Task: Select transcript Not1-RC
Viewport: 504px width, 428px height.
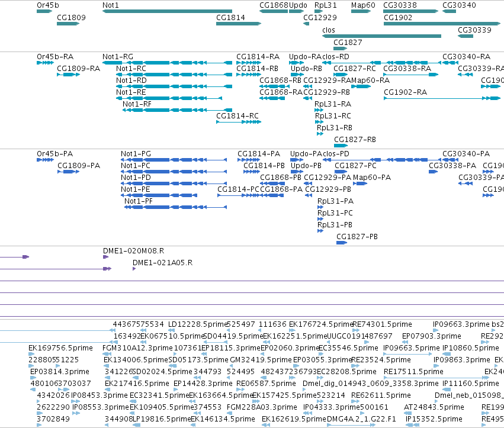Action: coord(131,69)
